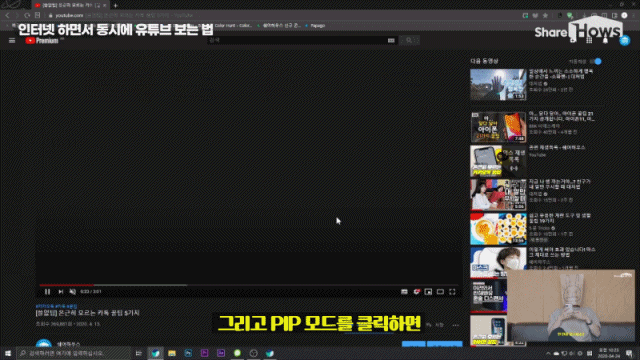This screenshot has height=360, width=640.
Task: Open the browser profile icon in toolbar
Action: pyautogui.click(x=624, y=15)
